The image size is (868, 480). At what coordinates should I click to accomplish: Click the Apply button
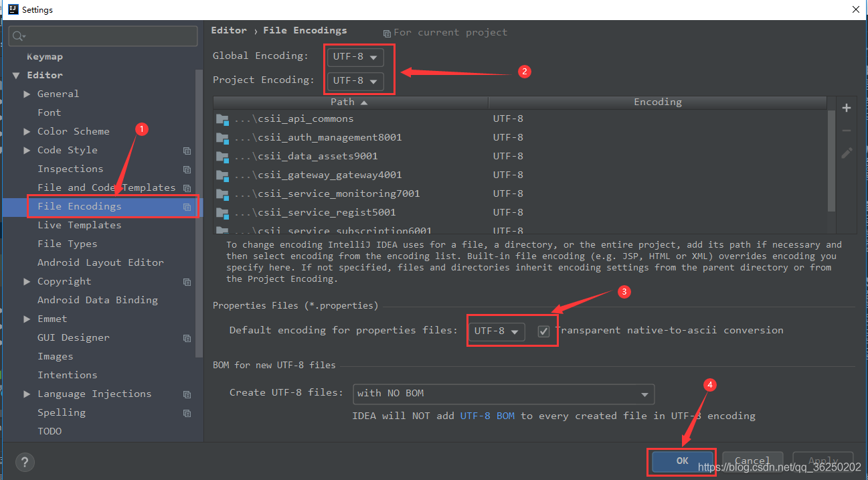(822, 461)
